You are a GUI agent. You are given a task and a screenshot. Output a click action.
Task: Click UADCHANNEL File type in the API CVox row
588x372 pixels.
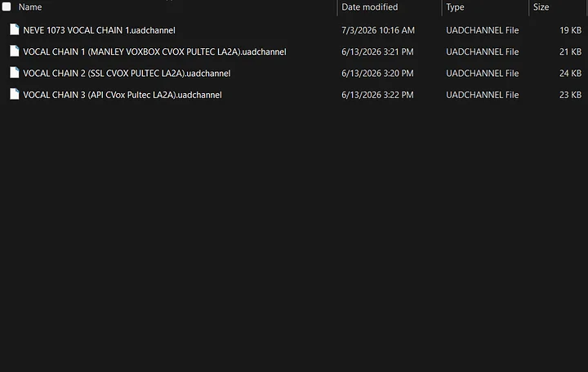483,95
